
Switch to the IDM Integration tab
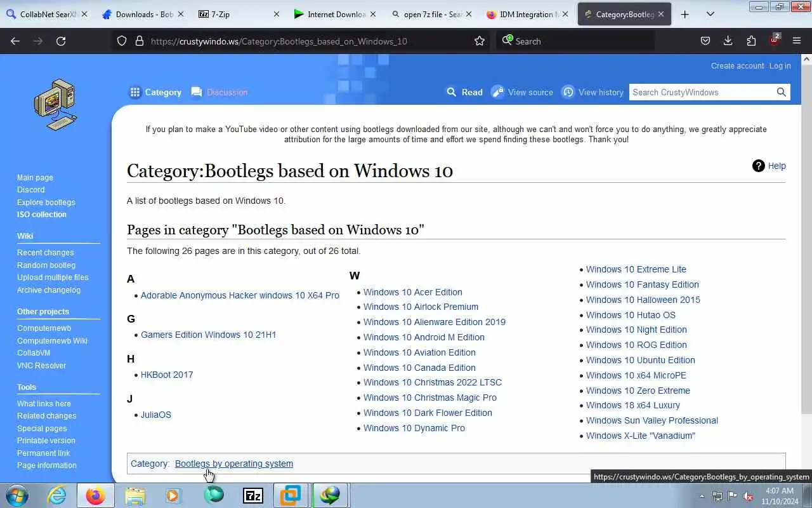[x=528, y=14]
